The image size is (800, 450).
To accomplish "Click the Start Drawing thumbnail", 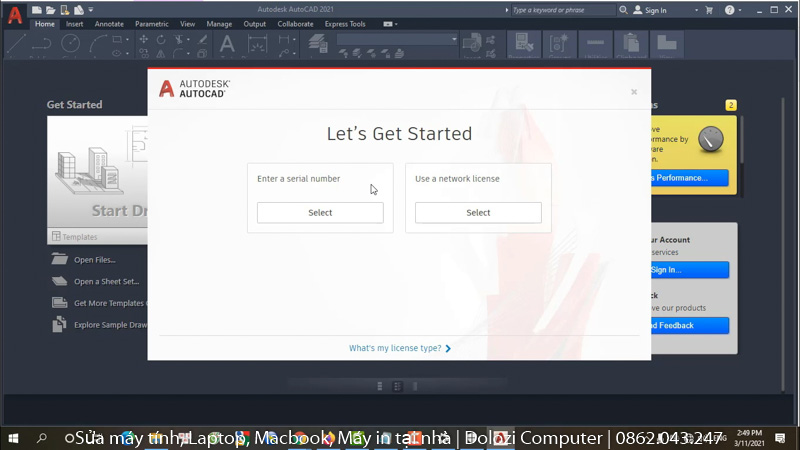I will pos(97,172).
